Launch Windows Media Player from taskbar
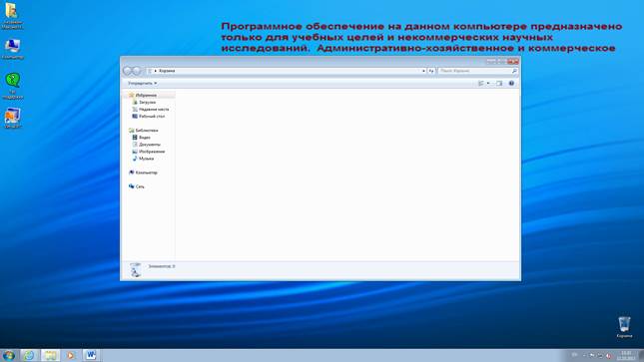Viewport: 644px width, 362px height. (71, 355)
